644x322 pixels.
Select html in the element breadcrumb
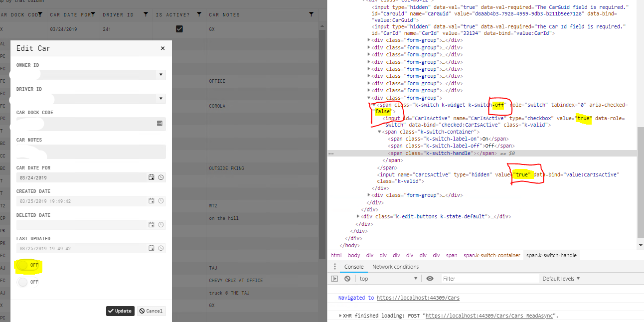(x=336, y=255)
